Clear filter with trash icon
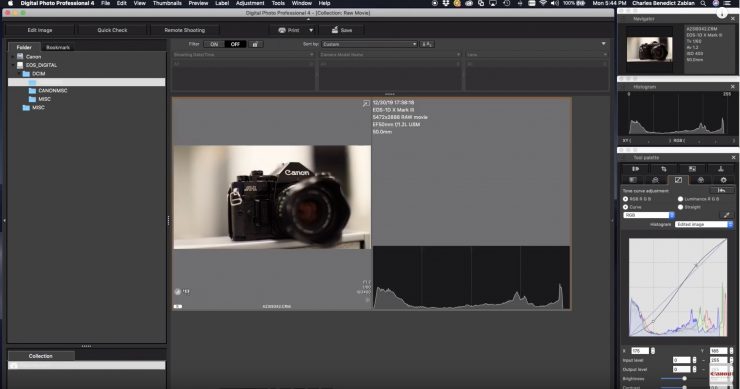The width and height of the screenshot is (740, 389). (x=255, y=44)
